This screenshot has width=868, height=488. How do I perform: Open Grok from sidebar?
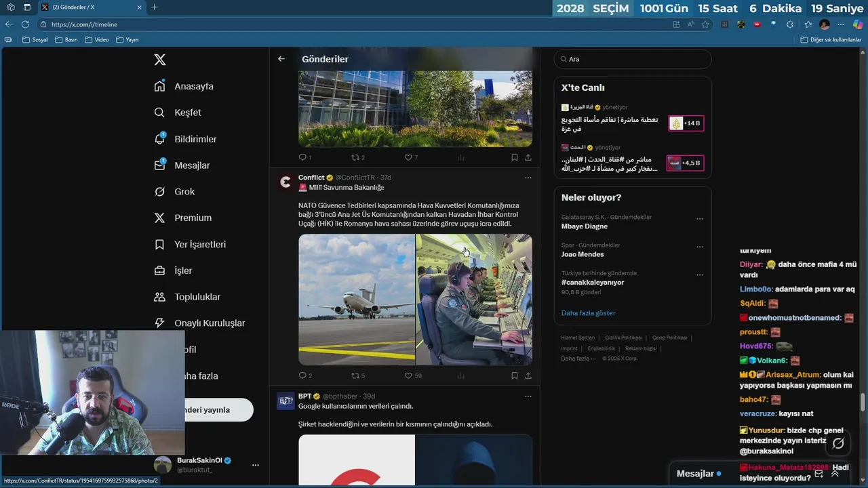[174, 192]
